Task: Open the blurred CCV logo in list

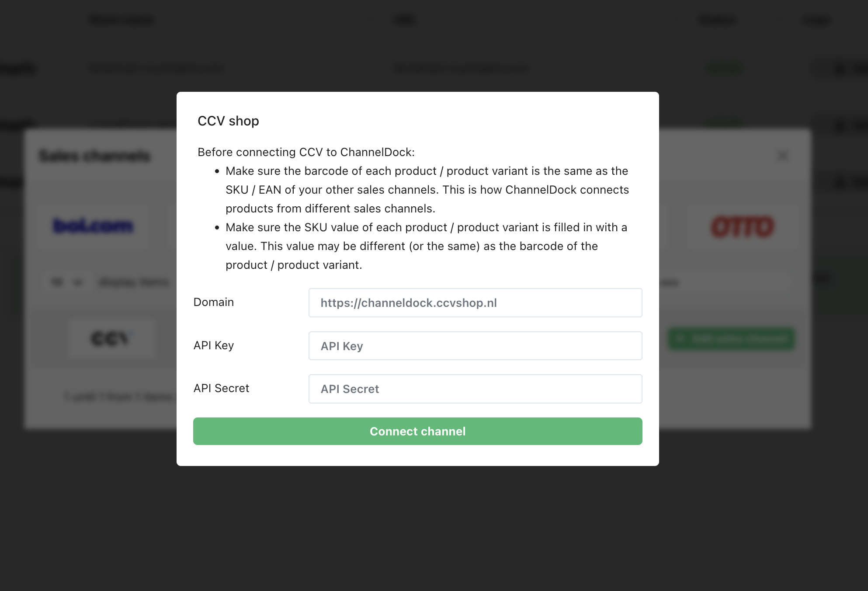Action: (x=111, y=339)
